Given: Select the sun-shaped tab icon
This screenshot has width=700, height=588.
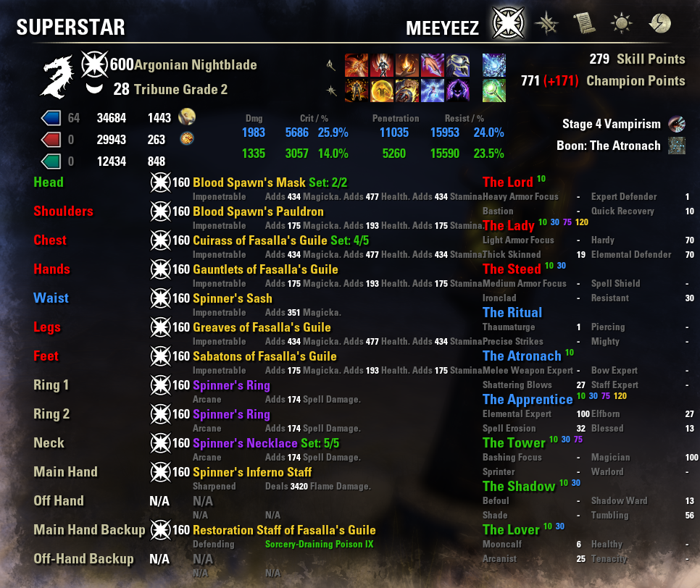Looking at the screenshot, I should pyautogui.click(x=622, y=23).
